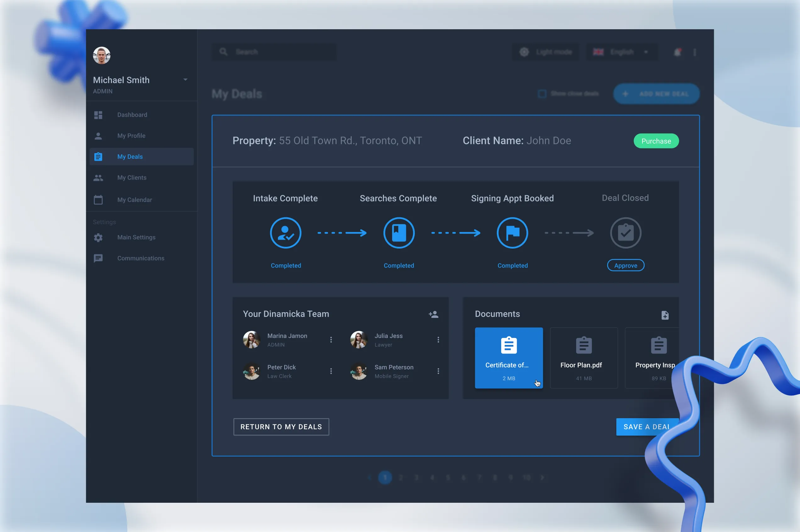Click the add team member icon
The width and height of the screenshot is (800, 532).
(433, 314)
